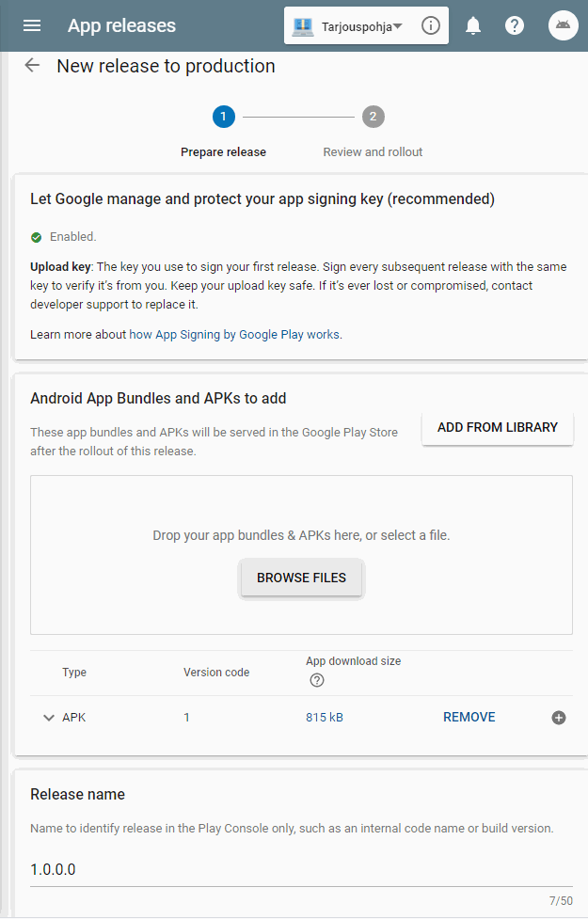
Task: Collapse the APK type chevron
Action: 49,717
